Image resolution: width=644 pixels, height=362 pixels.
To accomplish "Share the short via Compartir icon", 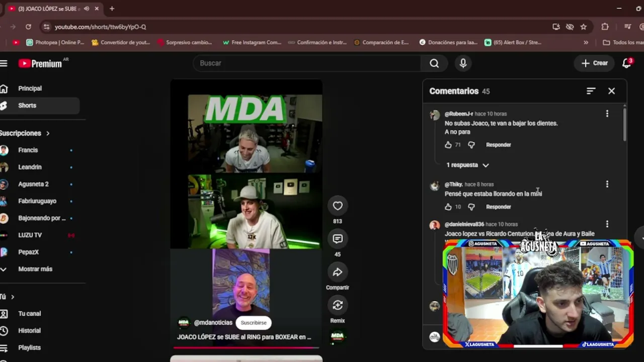I will coord(338,272).
